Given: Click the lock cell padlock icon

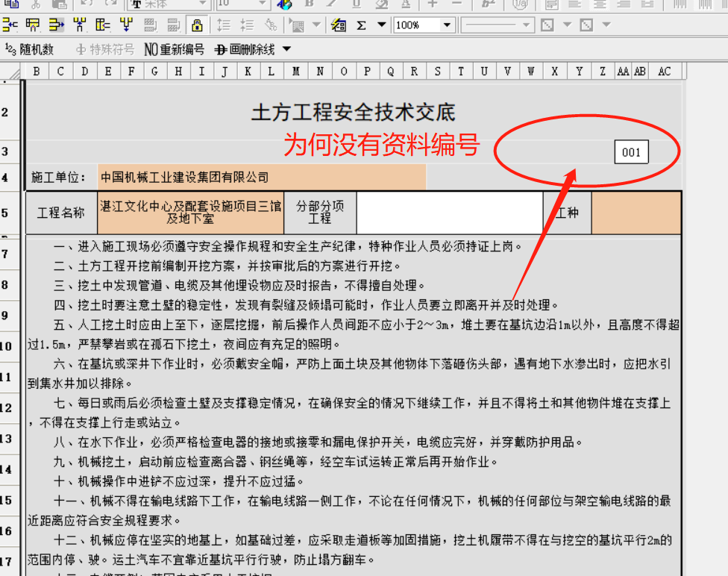Looking at the screenshot, I should point(197,25).
